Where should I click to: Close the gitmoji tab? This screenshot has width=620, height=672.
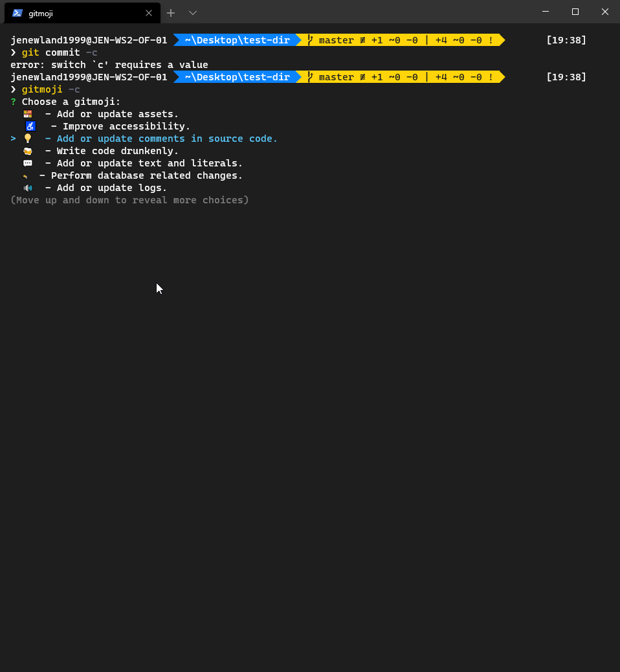[149, 13]
